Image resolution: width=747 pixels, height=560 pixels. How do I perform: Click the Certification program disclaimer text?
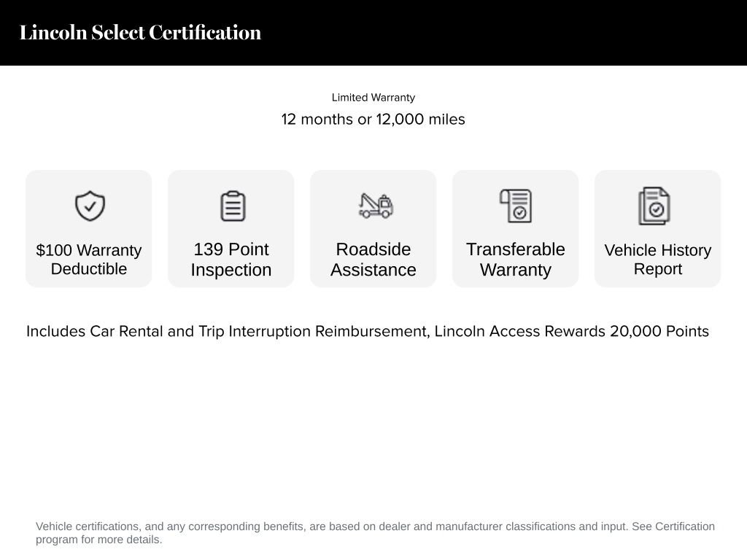[x=375, y=532]
